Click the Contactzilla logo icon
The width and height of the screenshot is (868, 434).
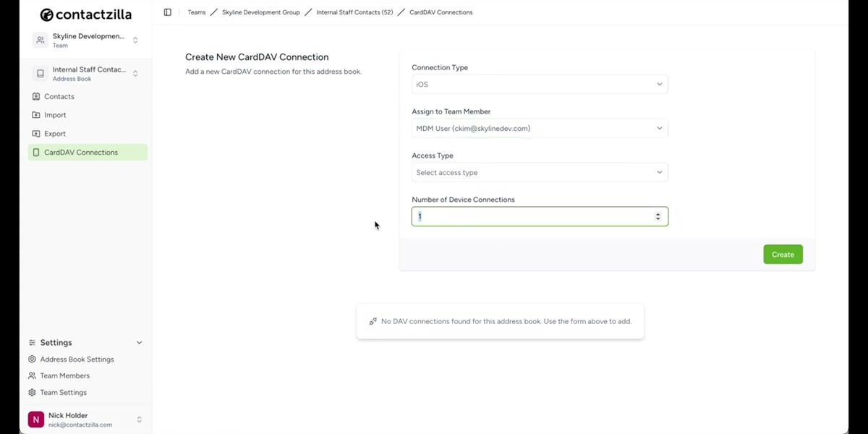pyautogui.click(x=45, y=14)
